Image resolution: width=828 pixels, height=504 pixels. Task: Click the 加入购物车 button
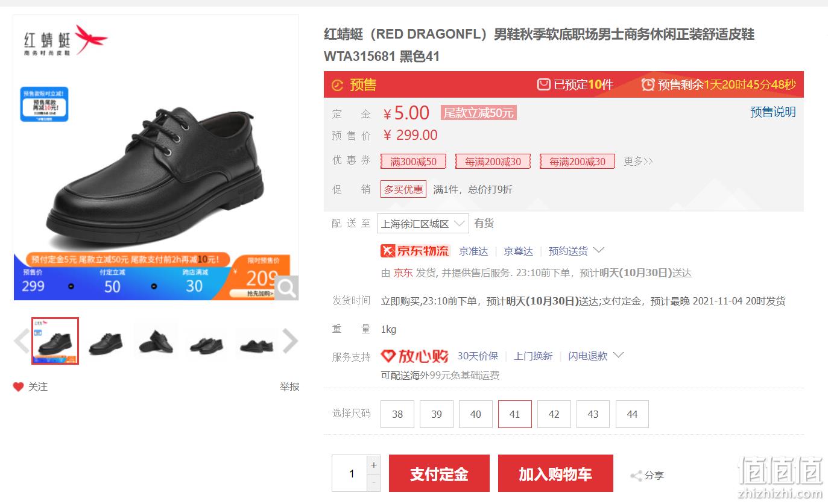point(555,474)
